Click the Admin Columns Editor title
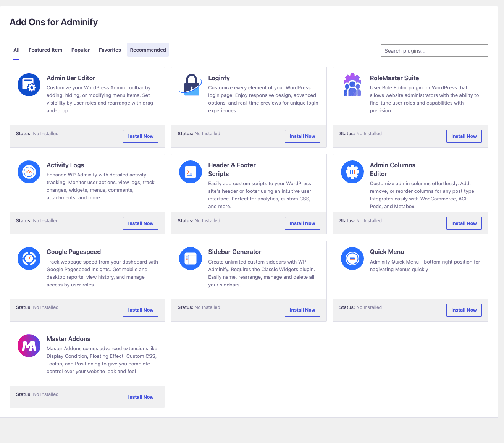 coord(393,170)
